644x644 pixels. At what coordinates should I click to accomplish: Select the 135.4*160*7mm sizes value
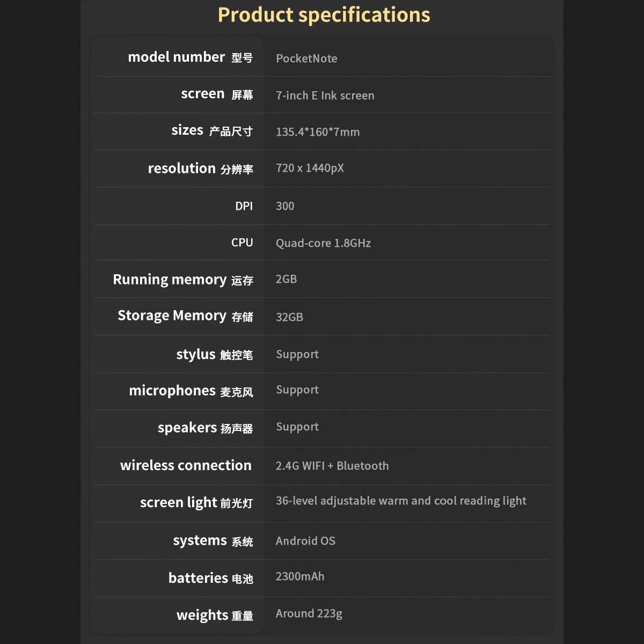[x=318, y=132]
